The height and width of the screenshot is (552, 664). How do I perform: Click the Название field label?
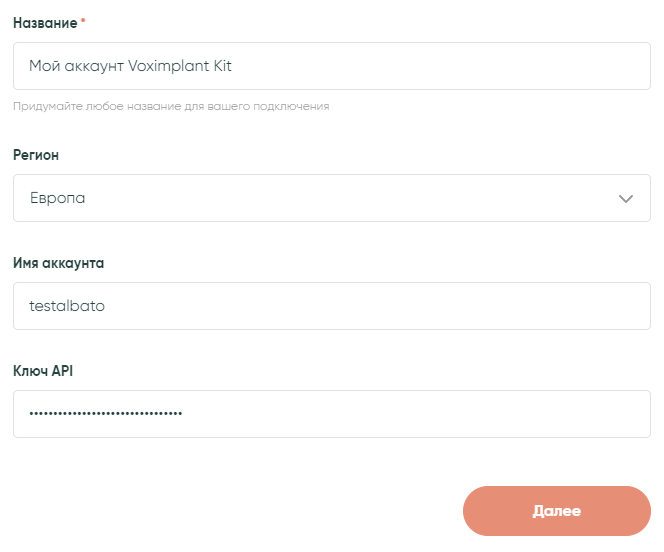pyautogui.click(x=45, y=22)
